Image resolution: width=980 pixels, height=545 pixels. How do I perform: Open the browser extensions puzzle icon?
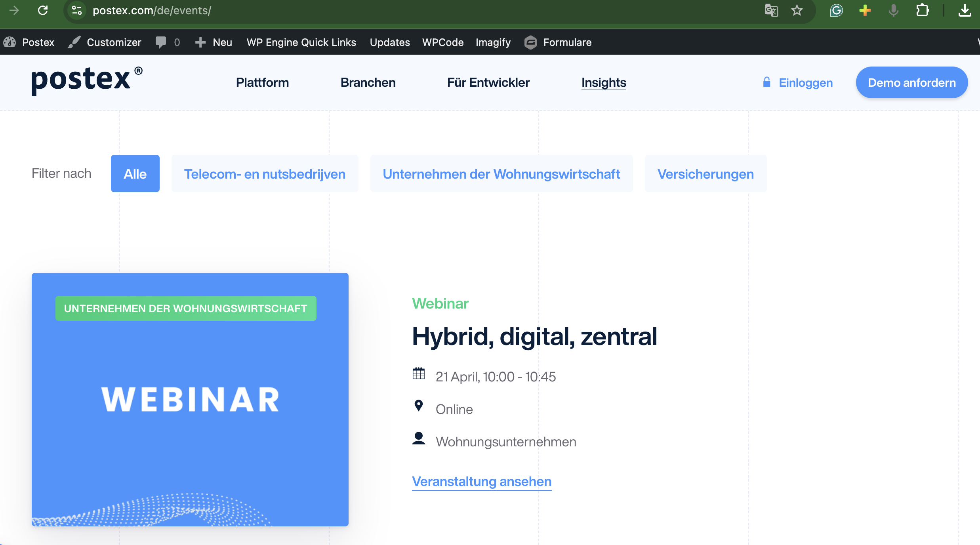click(922, 10)
